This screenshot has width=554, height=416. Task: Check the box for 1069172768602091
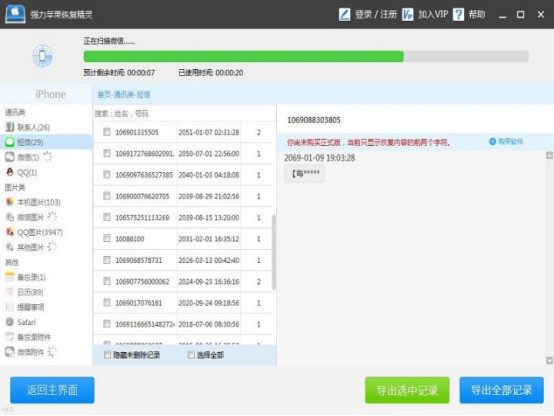(x=107, y=153)
